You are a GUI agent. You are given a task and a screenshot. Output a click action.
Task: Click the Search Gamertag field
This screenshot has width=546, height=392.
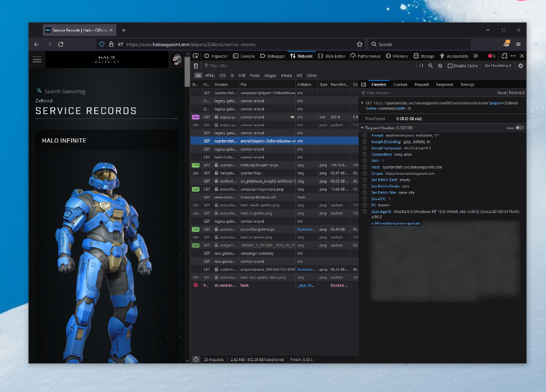(x=65, y=91)
